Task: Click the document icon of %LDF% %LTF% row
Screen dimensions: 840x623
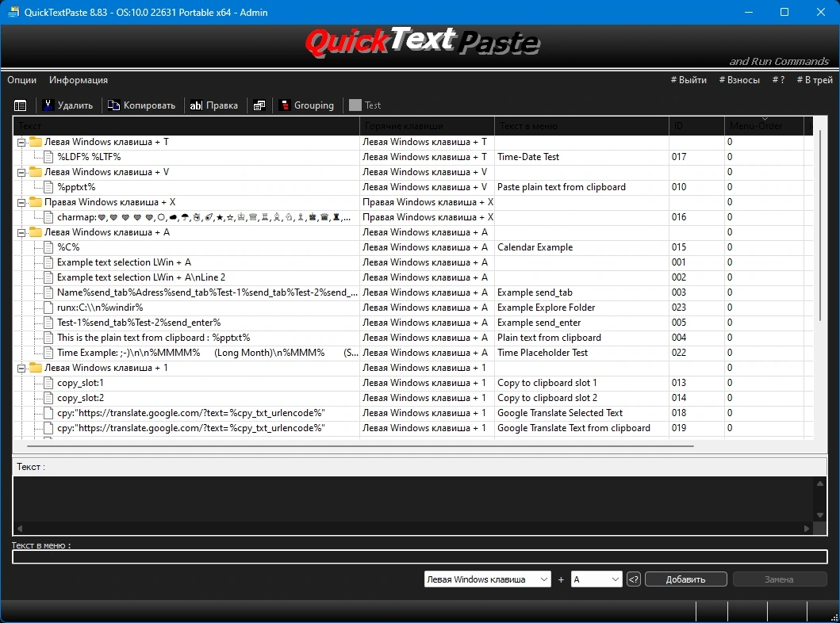Action: click(48, 157)
